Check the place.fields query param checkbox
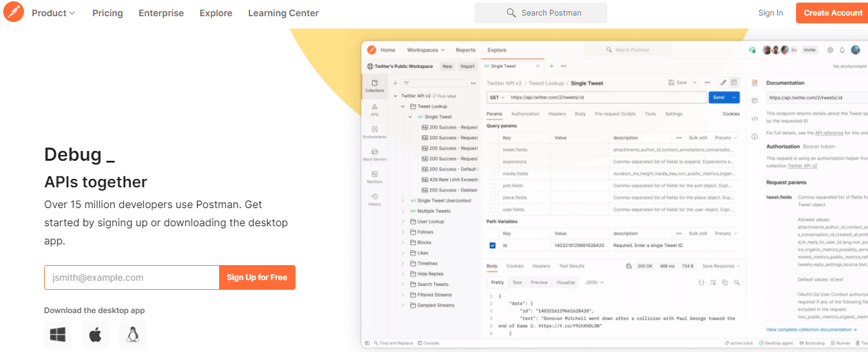 coord(493,197)
